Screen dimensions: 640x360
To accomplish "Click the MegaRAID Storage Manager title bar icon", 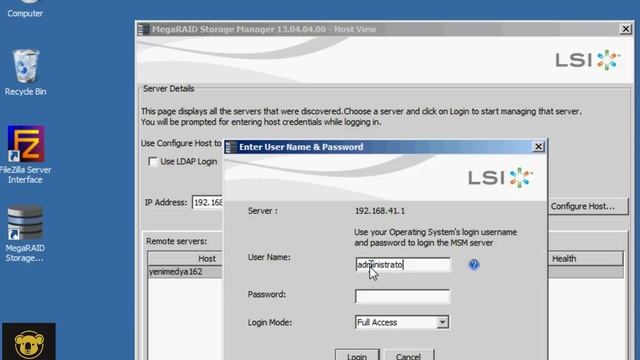I will pyautogui.click(x=144, y=29).
